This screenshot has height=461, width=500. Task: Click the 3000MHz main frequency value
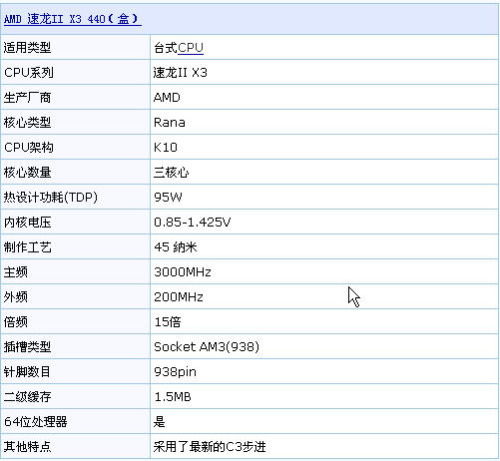(182, 272)
